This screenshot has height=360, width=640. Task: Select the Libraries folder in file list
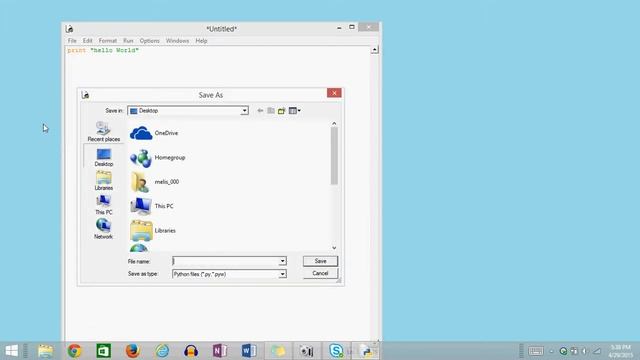(x=153, y=231)
